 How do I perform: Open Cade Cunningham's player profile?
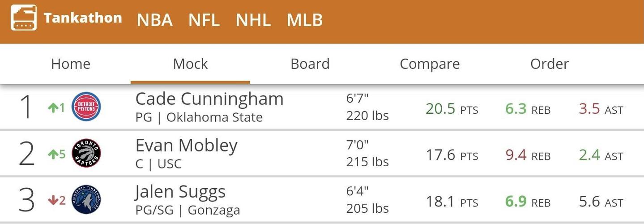pos(209,99)
